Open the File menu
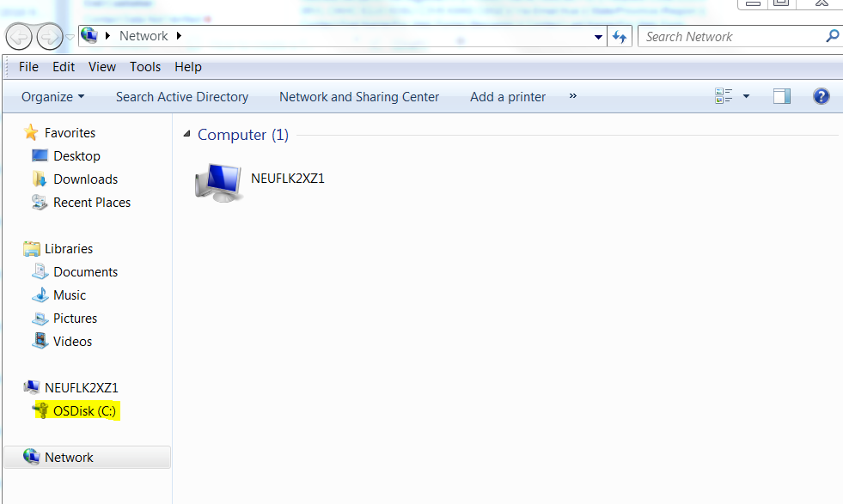The image size is (843, 504). pos(28,67)
